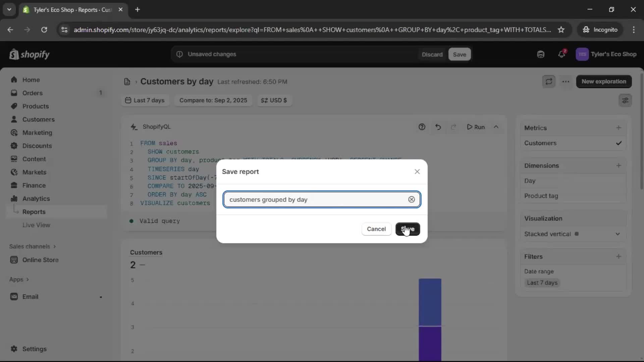
Task: Click the refresh report icon
Action: (x=549, y=81)
